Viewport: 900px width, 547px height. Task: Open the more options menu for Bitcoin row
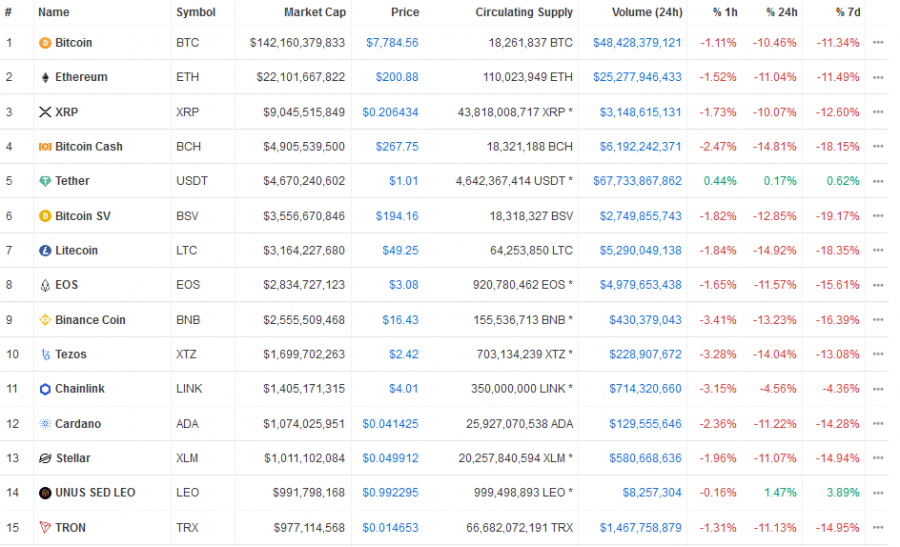click(x=878, y=42)
